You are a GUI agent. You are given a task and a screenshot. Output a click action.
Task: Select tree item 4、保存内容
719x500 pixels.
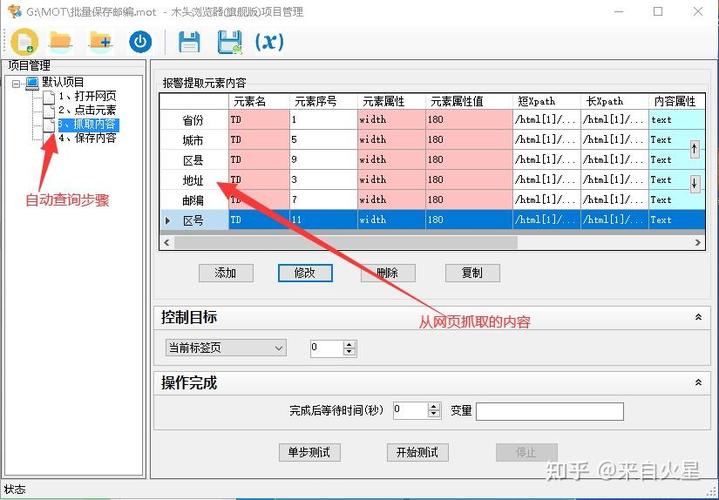coord(87,138)
